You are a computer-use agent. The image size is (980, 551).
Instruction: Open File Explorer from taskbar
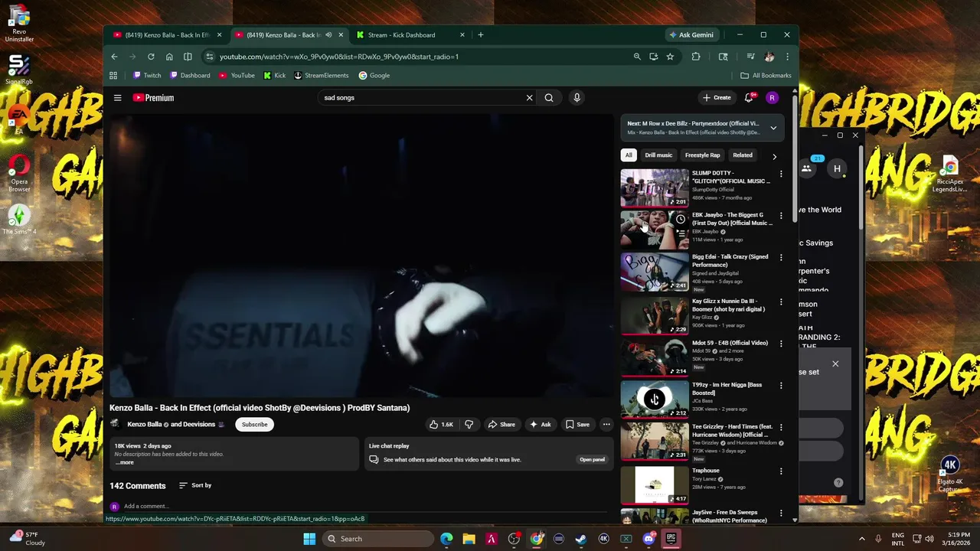[x=469, y=539]
